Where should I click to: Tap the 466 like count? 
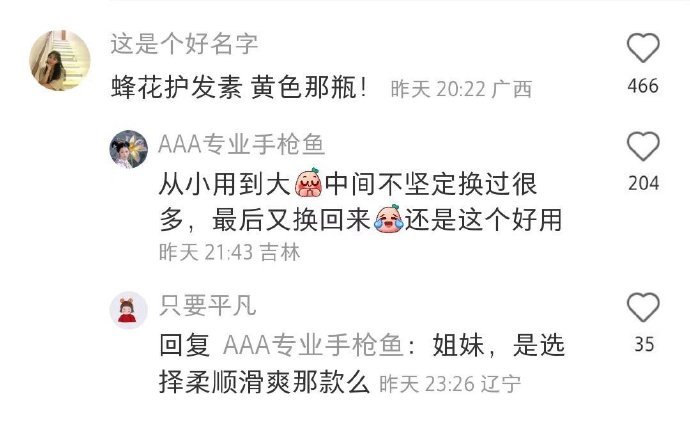(x=643, y=86)
